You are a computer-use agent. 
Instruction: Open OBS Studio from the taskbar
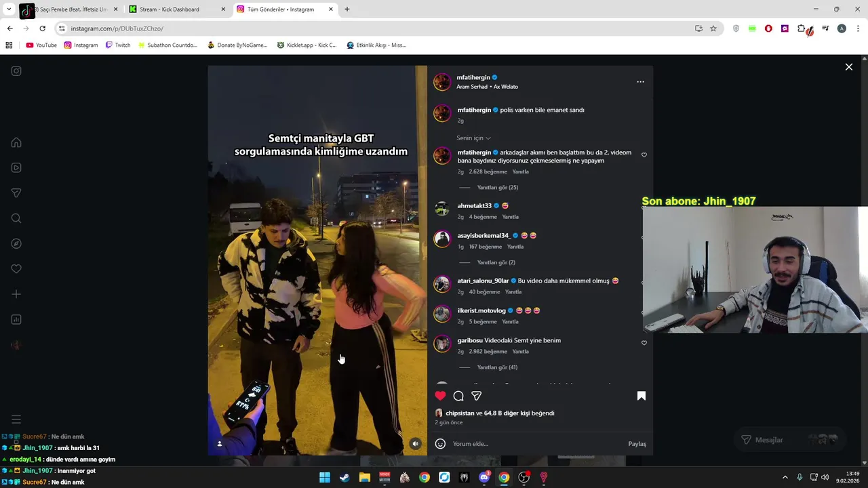click(x=524, y=477)
